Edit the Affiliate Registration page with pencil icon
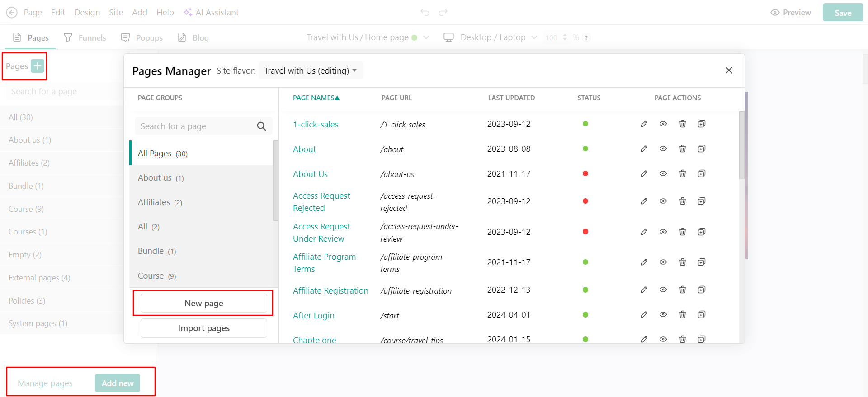868x397 pixels. pos(644,290)
